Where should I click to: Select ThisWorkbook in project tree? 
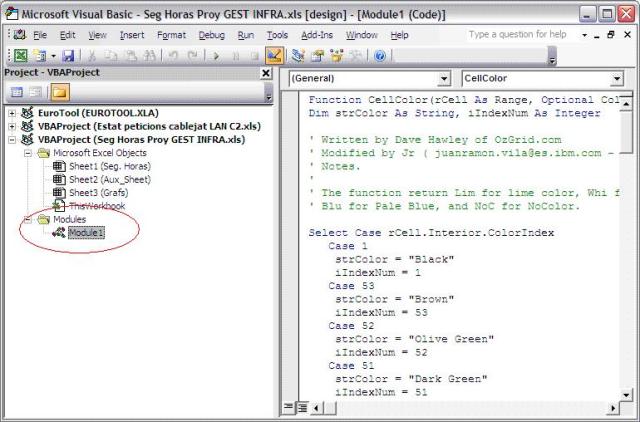point(97,206)
